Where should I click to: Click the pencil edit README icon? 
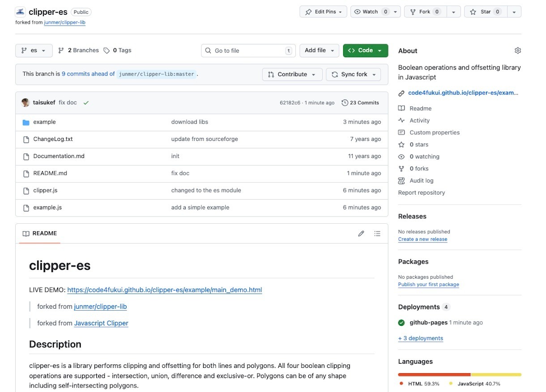pos(361,234)
